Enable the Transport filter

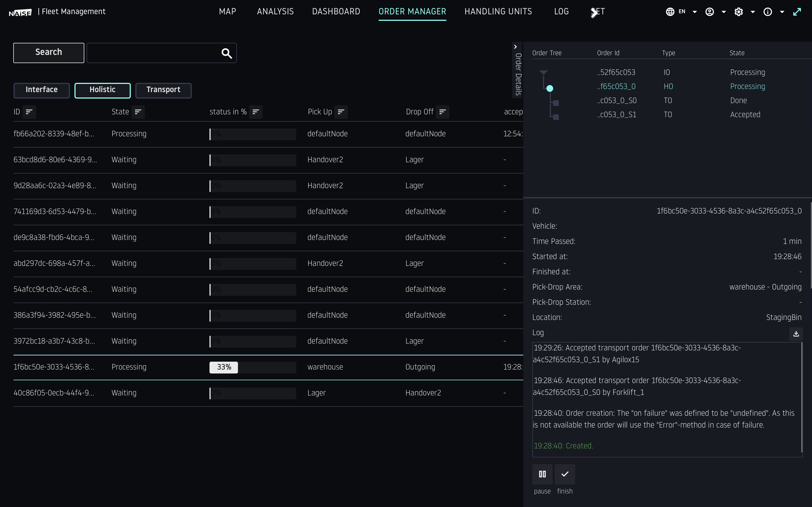pos(164,90)
